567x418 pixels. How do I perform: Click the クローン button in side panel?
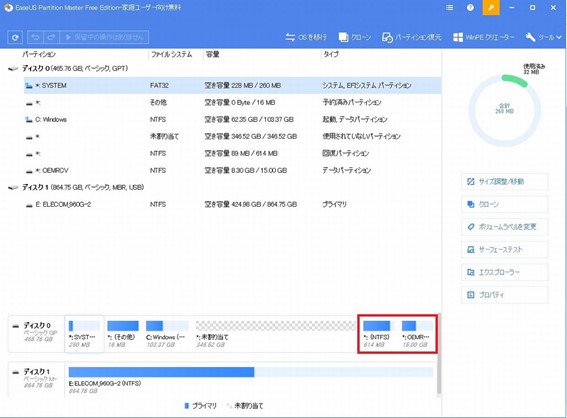505,205
